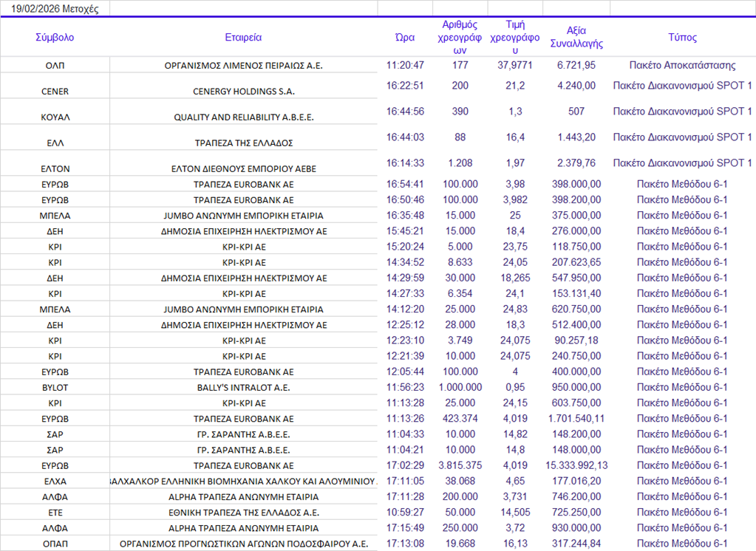The width and height of the screenshot is (756, 551).
Task: Select price cell 14,505
Action: coord(515,512)
